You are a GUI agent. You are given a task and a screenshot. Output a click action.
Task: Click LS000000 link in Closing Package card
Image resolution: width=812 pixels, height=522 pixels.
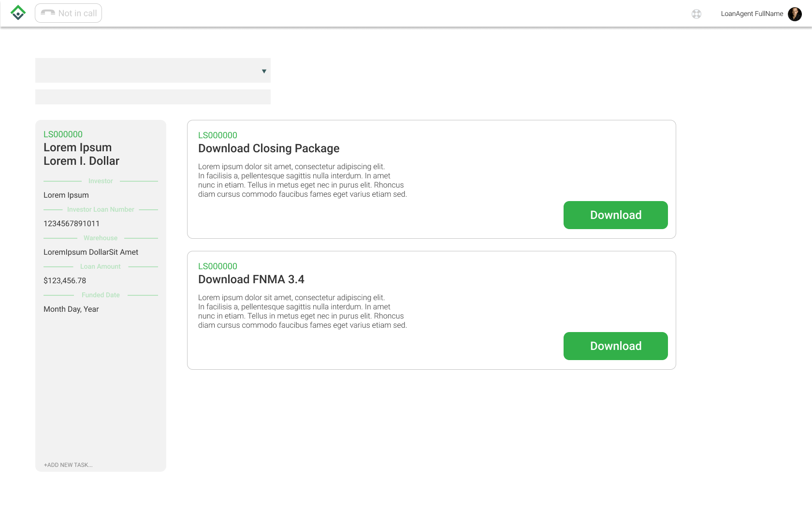pos(217,135)
